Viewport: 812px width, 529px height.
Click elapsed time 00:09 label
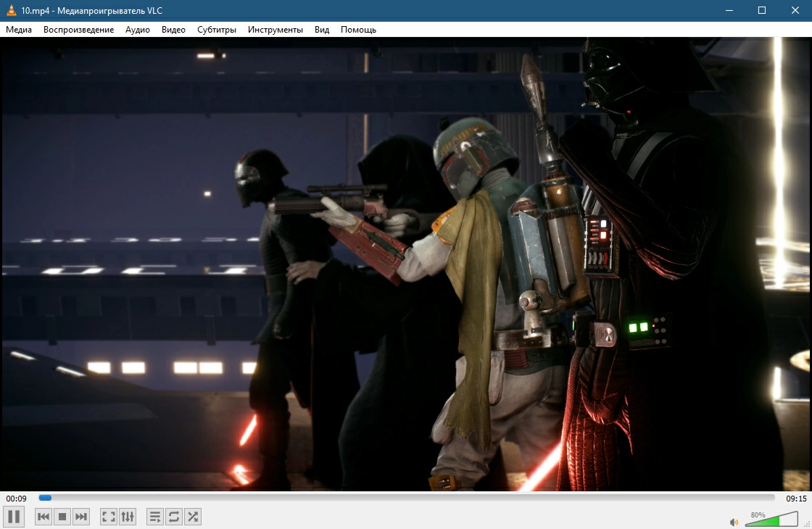(16, 499)
